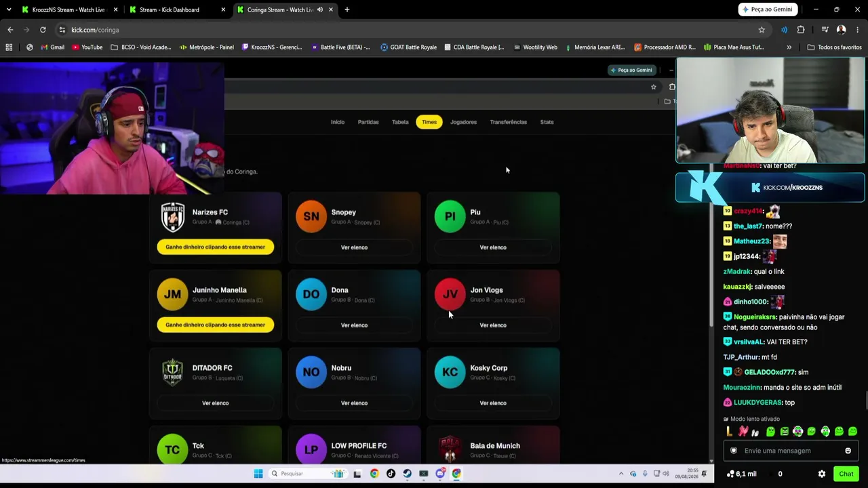Mute the Coringa Stream tab audio icon
Screen dimensions: 868x488
(320, 9)
